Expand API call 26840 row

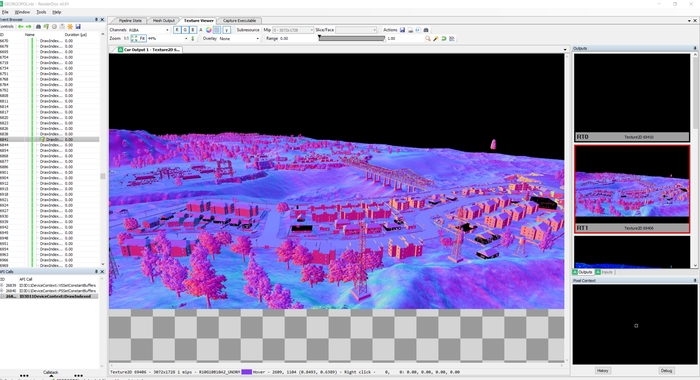tap(2, 291)
